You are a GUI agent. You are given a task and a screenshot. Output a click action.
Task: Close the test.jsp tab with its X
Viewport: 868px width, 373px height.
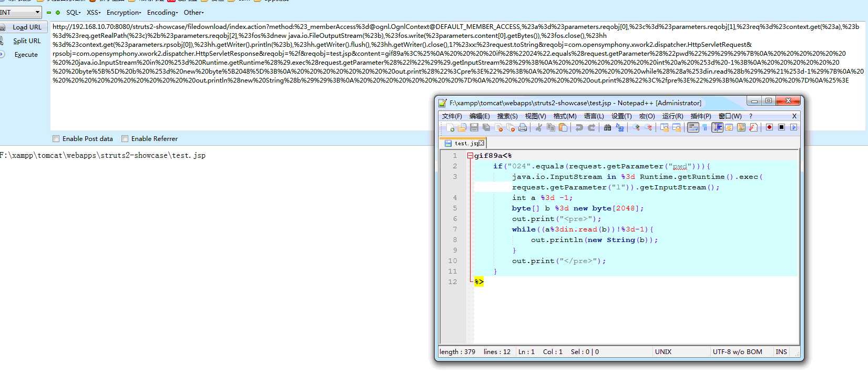481,143
